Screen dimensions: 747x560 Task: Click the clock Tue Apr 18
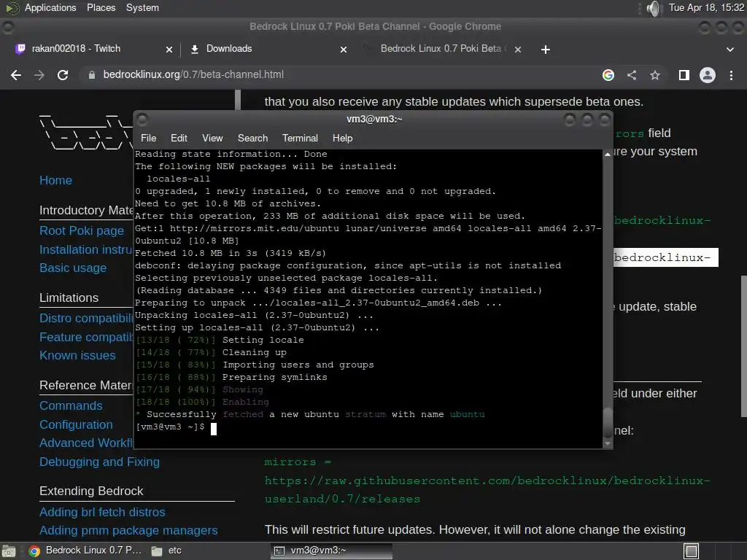pyautogui.click(x=706, y=7)
